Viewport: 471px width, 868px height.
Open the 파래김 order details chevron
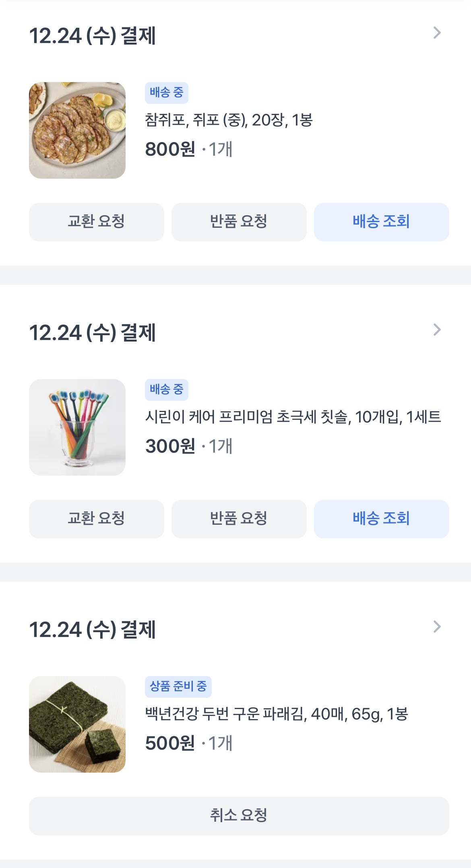pyautogui.click(x=437, y=627)
